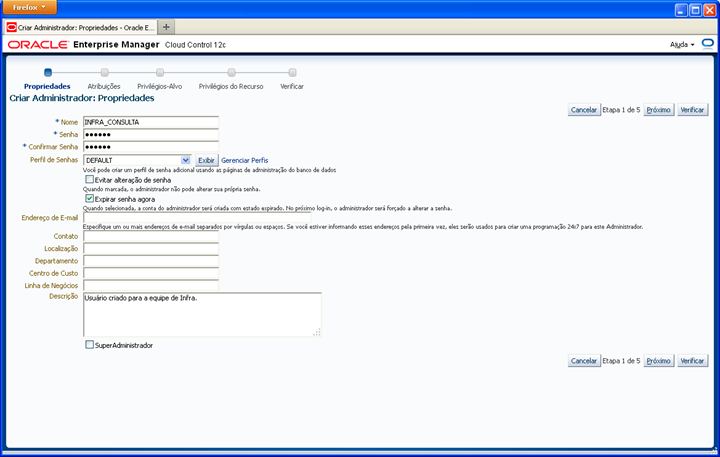Click the Descrição text area resize grip
The image size is (720, 457).
pyautogui.click(x=317, y=332)
